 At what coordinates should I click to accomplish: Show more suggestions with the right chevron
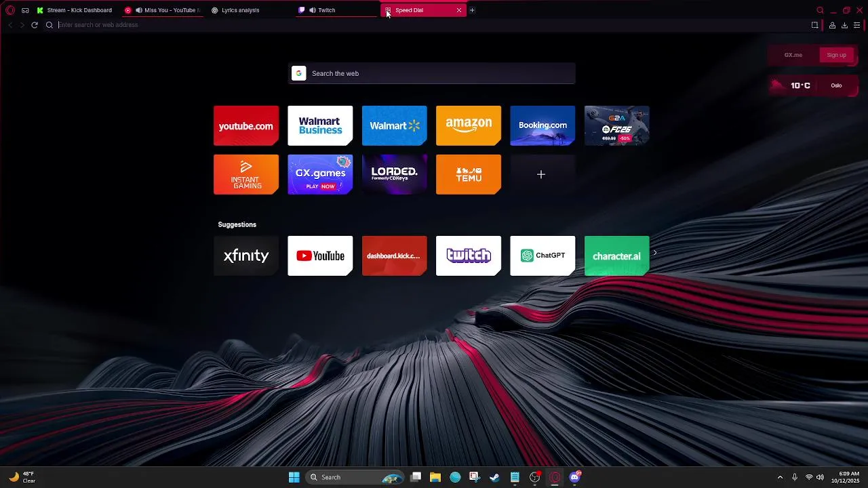pos(655,253)
